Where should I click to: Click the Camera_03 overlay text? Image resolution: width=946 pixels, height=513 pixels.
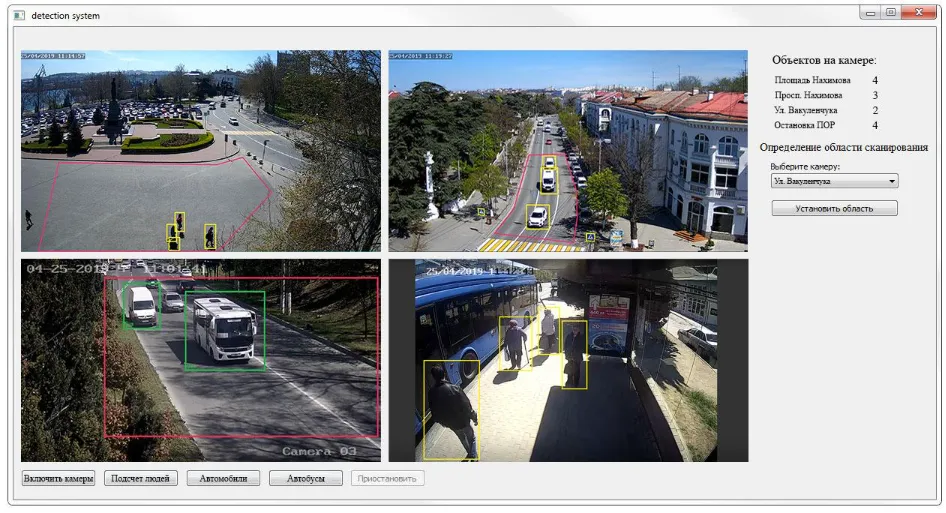pos(319,451)
